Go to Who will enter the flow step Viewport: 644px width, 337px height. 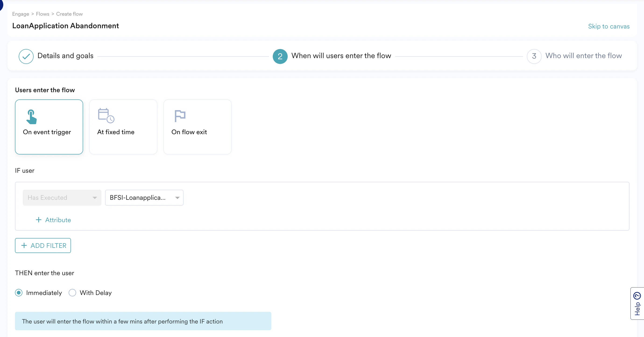(583, 56)
